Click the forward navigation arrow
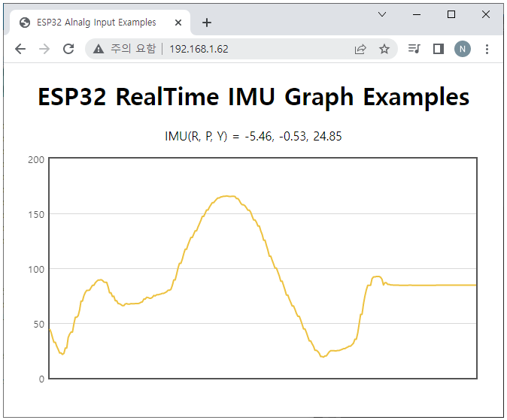The height and width of the screenshot is (420, 507). [x=44, y=49]
